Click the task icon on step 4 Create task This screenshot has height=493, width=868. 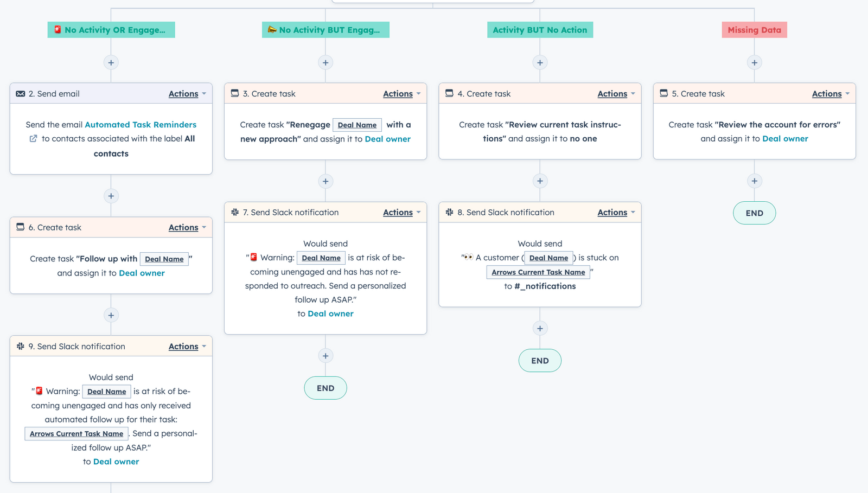(x=449, y=93)
